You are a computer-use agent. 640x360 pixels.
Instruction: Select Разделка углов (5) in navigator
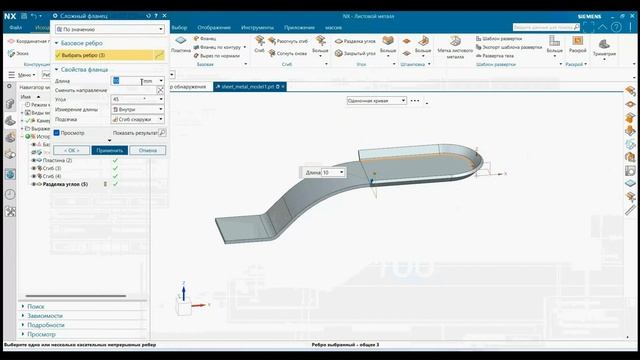65,184
